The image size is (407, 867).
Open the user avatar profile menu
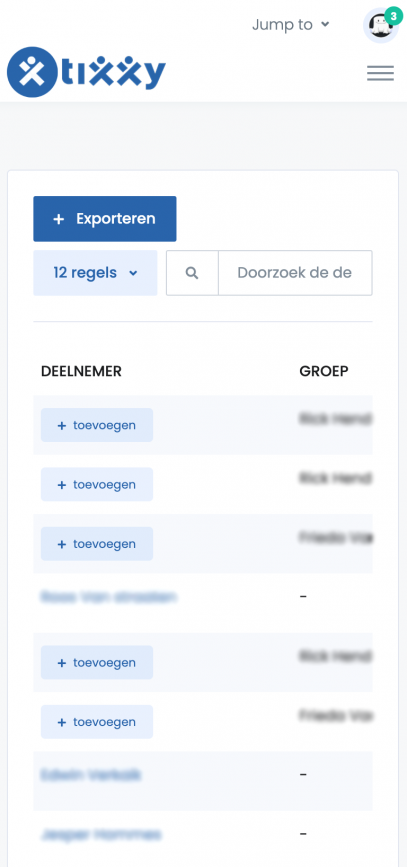coord(380,26)
